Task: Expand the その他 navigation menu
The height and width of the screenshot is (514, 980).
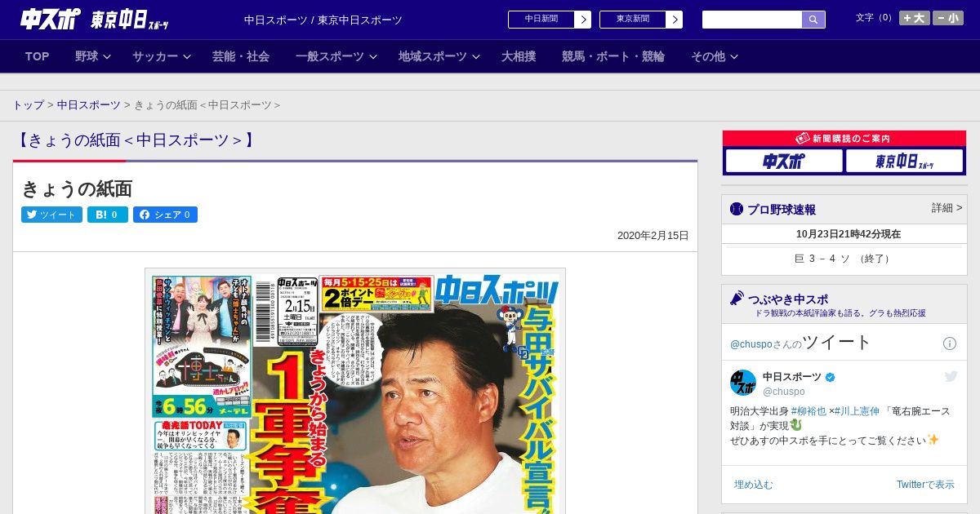Action: click(715, 56)
